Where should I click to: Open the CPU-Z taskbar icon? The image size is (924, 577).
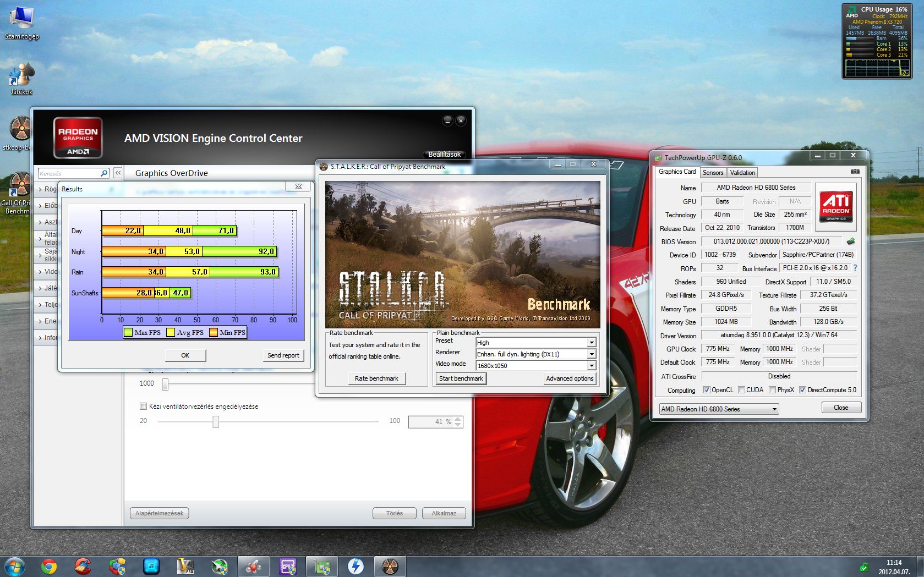click(x=288, y=566)
